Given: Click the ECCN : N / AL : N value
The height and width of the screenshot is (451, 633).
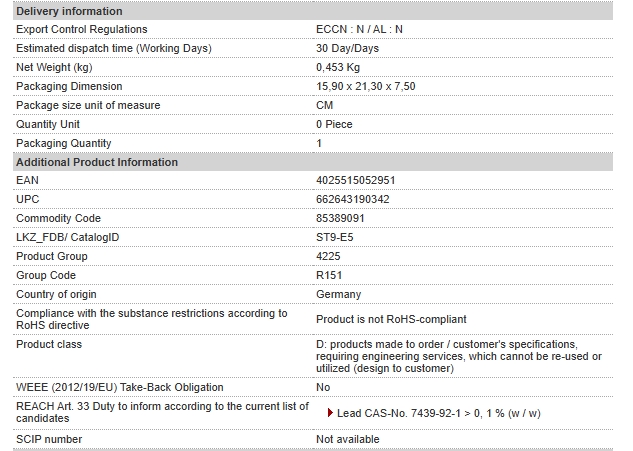Looking at the screenshot, I should coord(359,29).
